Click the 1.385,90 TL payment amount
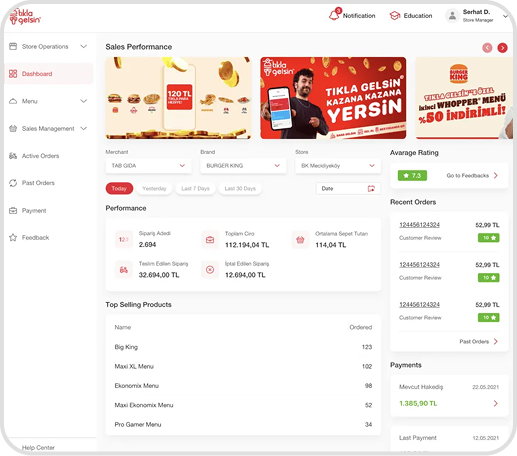 [x=418, y=403]
